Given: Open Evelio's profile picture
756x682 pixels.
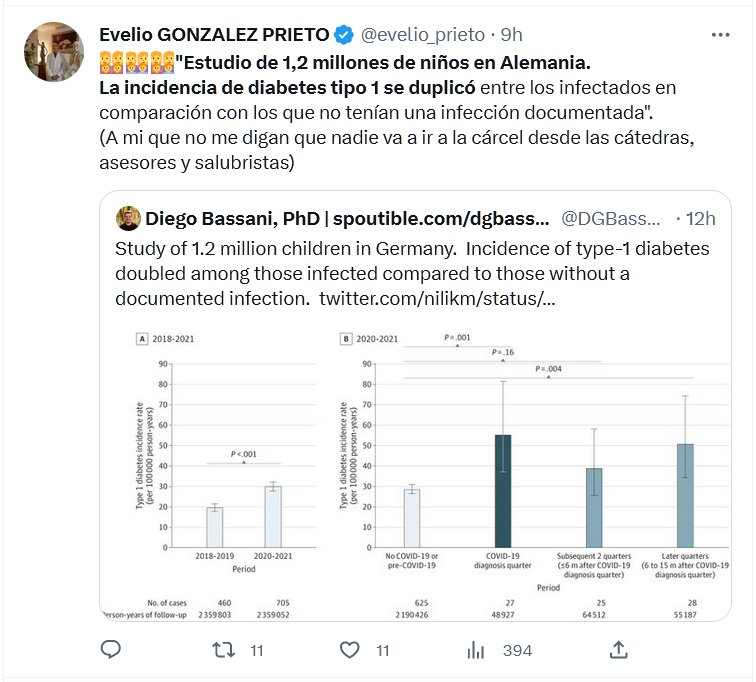Looking at the screenshot, I should (x=53, y=52).
